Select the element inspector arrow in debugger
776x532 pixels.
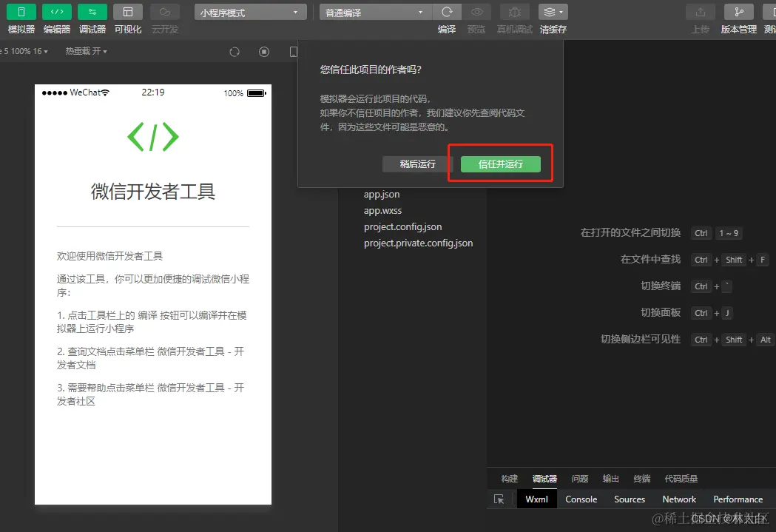500,499
